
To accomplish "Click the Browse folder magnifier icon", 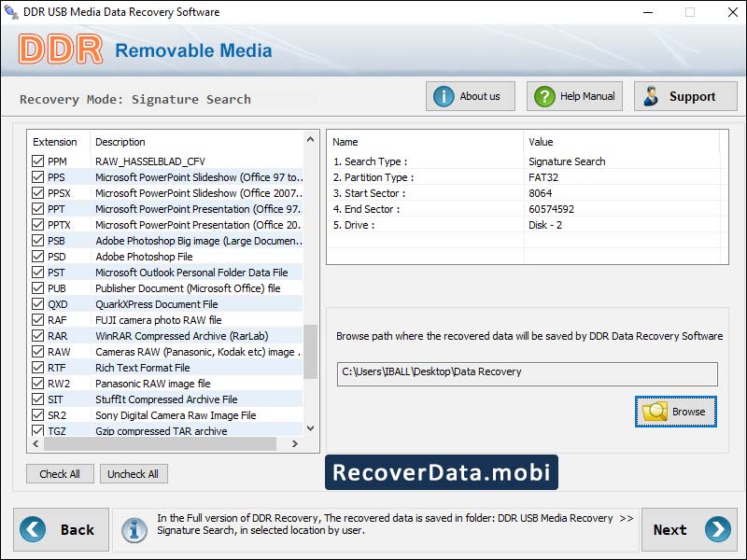I will coord(655,412).
